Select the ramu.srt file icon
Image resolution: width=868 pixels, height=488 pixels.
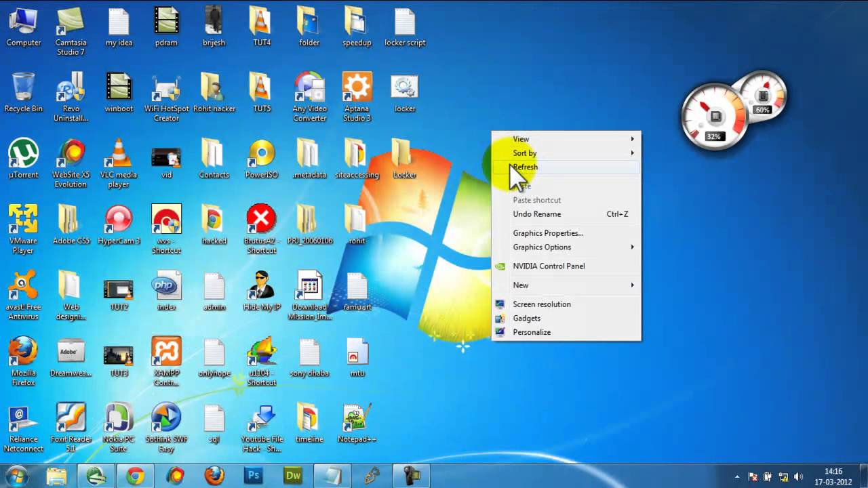coord(357,291)
